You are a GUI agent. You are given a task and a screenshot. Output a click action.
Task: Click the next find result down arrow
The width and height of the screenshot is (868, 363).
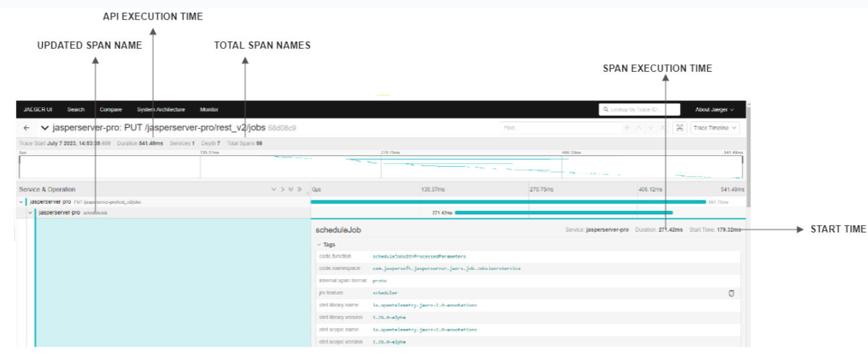point(650,127)
